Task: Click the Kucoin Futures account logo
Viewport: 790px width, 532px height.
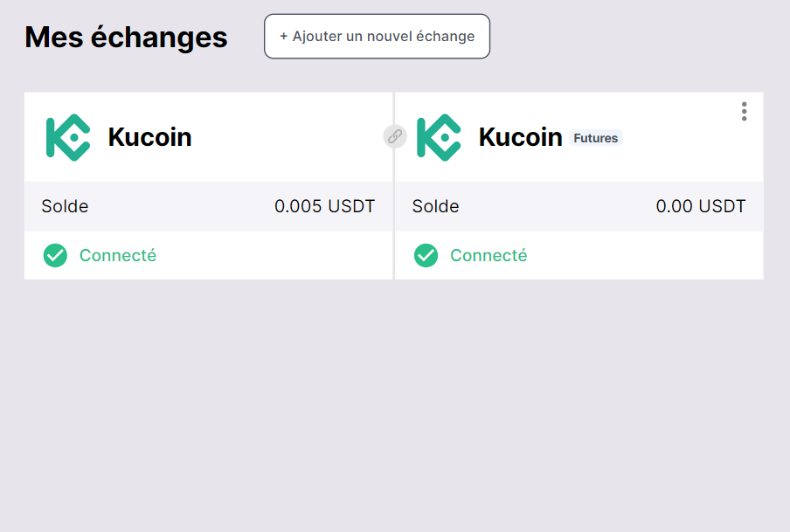Action: click(438, 137)
